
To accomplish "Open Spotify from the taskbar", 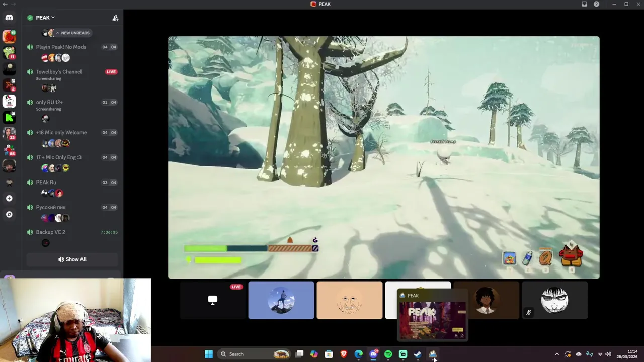I will 388,354.
